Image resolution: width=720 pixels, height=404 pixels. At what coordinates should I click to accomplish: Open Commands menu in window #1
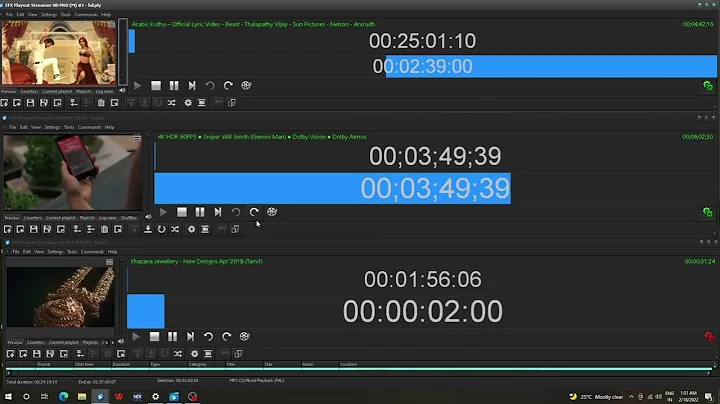86,15
